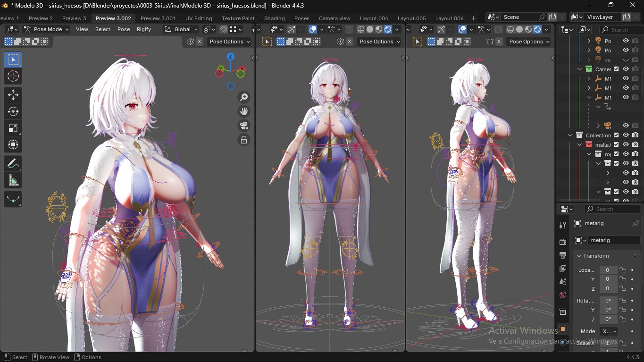
Task: Open the shading options dropdown in right viewport
Action: (x=546, y=29)
